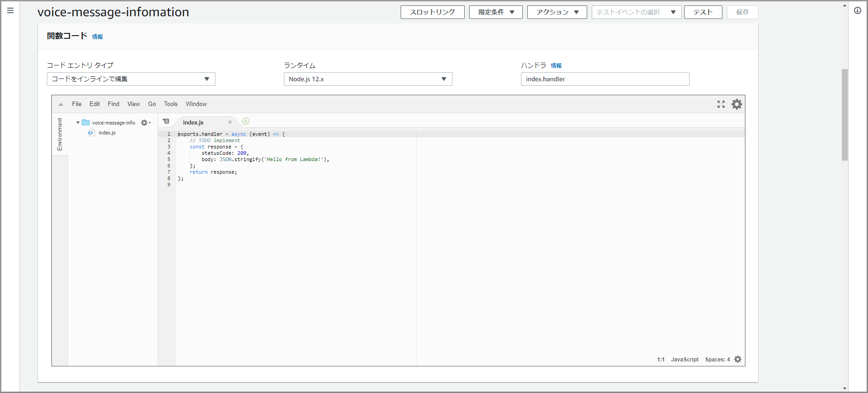Click the テスト button
This screenshot has height=393, width=868.
703,12
